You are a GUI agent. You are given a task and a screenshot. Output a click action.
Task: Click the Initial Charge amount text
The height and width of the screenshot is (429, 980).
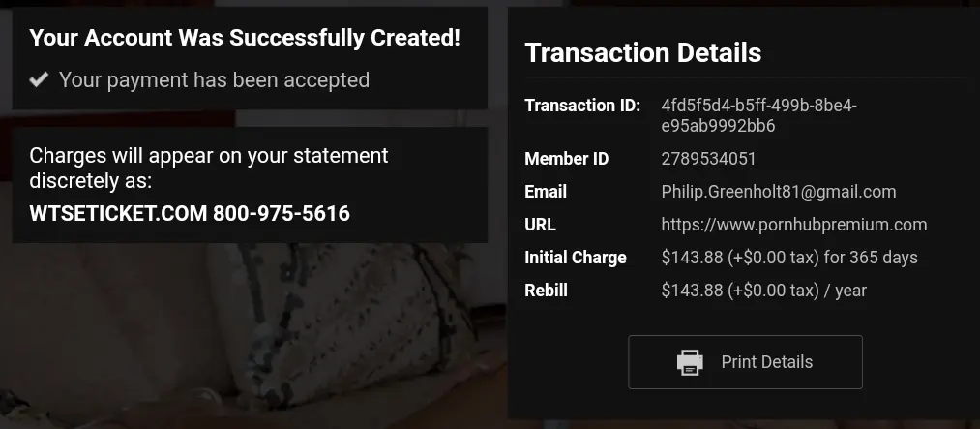tap(789, 257)
